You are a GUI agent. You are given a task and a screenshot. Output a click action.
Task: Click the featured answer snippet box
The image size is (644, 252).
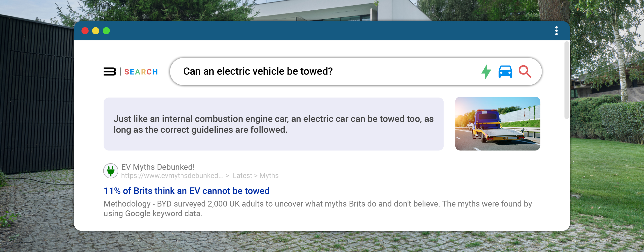click(274, 124)
